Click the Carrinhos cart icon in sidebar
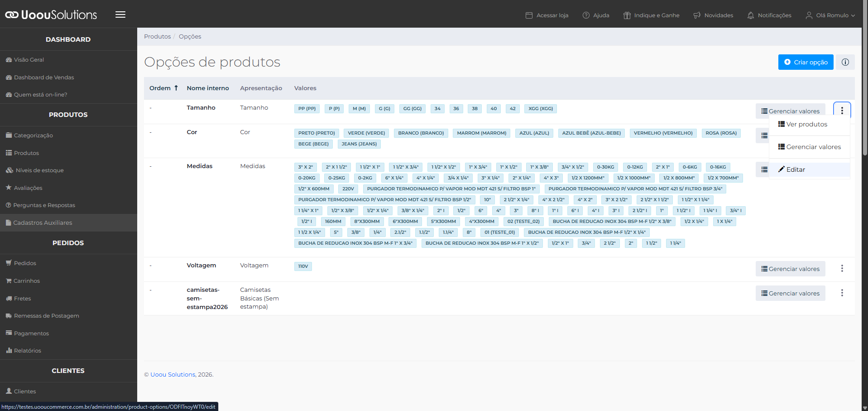This screenshot has width=868, height=411. pyautogui.click(x=9, y=281)
